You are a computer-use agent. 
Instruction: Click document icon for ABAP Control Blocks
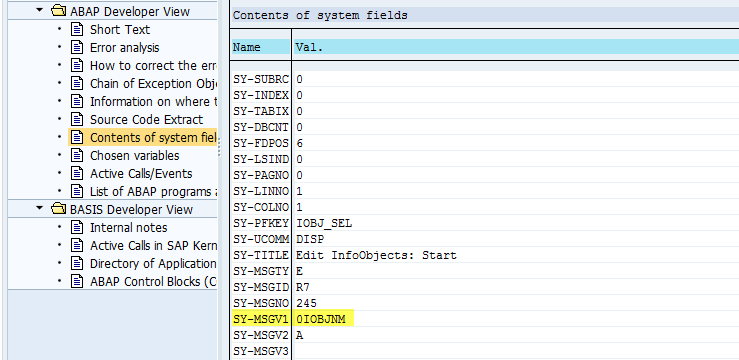[x=76, y=281]
